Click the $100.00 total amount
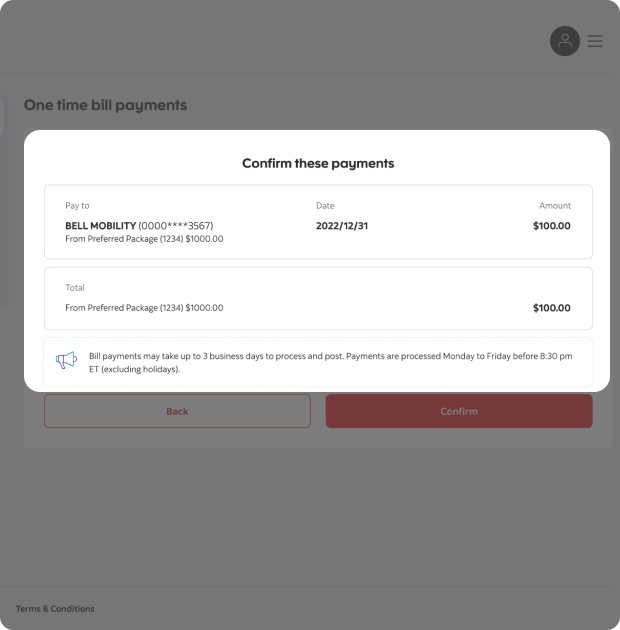This screenshot has width=620, height=630. (x=551, y=308)
